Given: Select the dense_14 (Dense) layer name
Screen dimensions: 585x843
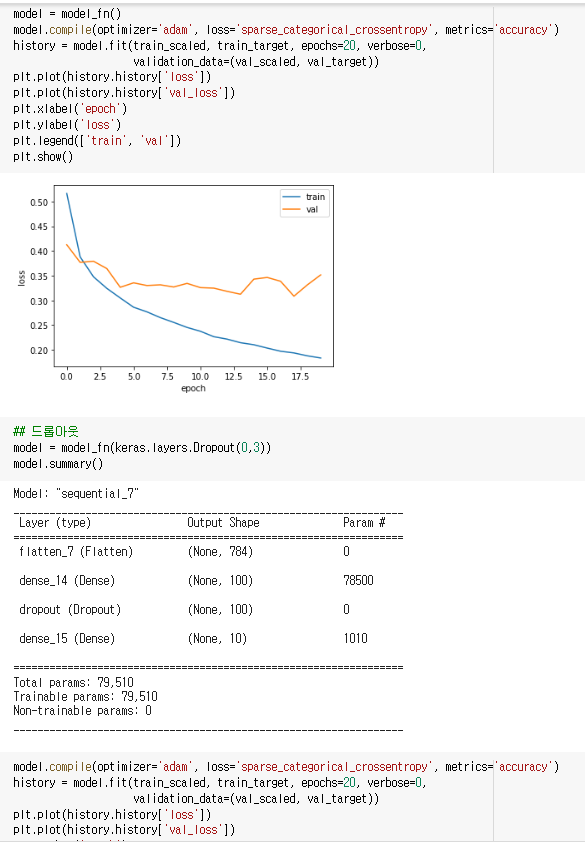Looking at the screenshot, I should coord(67,581).
